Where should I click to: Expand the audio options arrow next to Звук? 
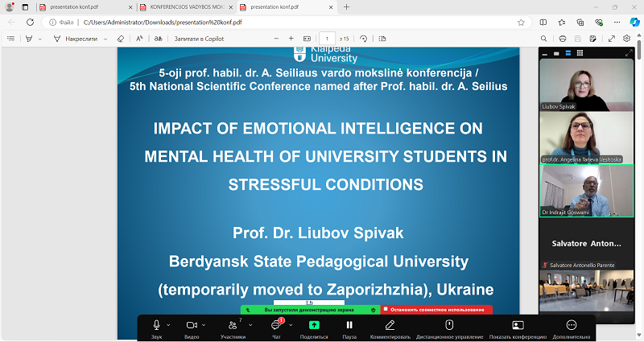pos(168,325)
